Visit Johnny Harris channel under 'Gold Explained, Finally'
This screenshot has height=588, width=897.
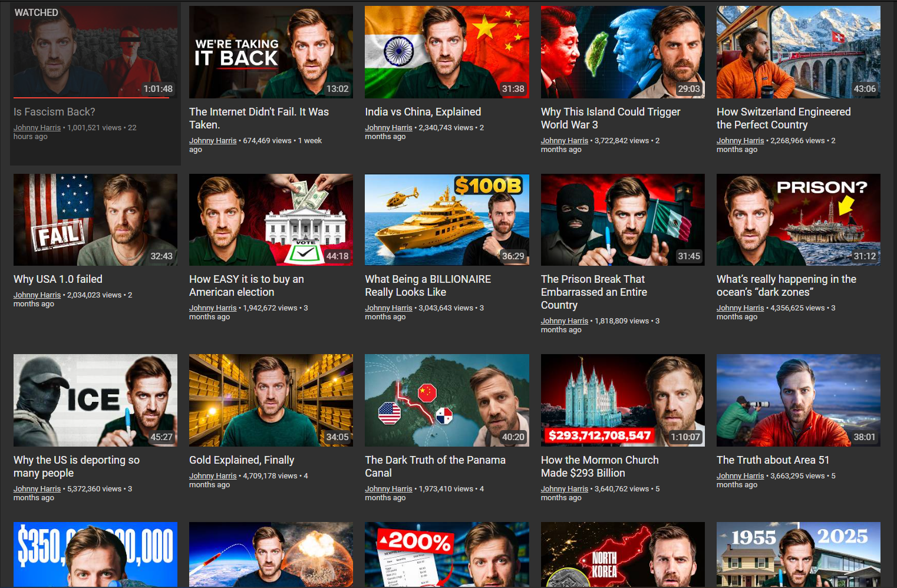click(213, 476)
